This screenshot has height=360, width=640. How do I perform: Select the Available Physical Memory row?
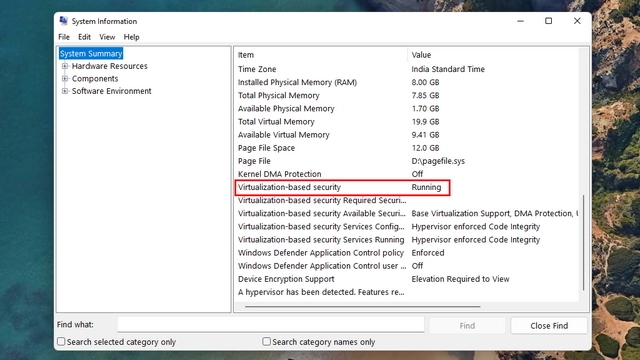tap(407, 109)
